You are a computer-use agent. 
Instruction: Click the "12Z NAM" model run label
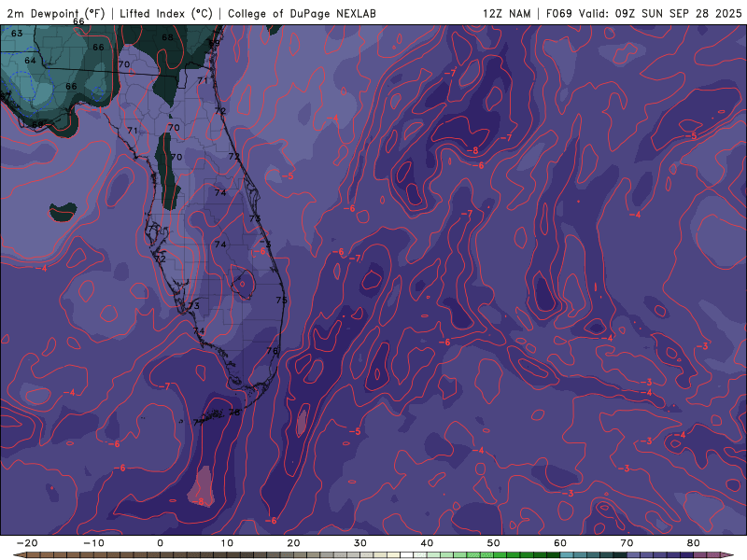click(507, 13)
